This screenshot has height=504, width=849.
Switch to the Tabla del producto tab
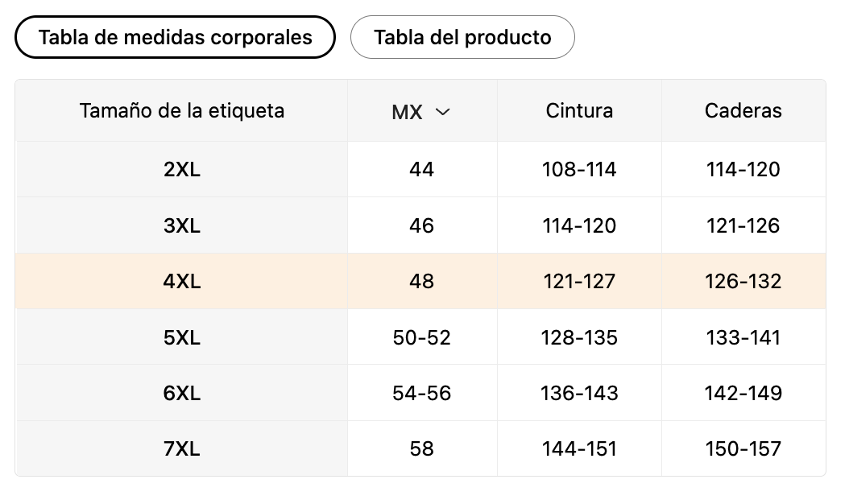point(462,37)
